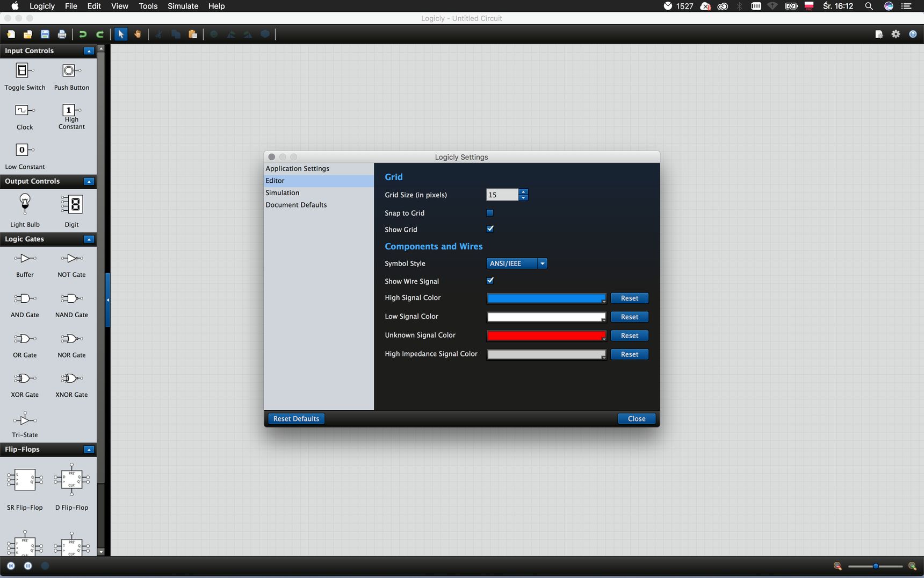Click Reset Defaults button
Image resolution: width=924 pixels, height=578 pixels.
pyautogui.click(x=296, y=419)
